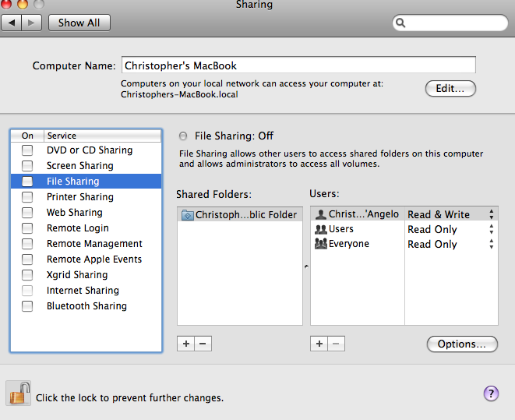
Task: Click the red close window button
Action: 5,4
